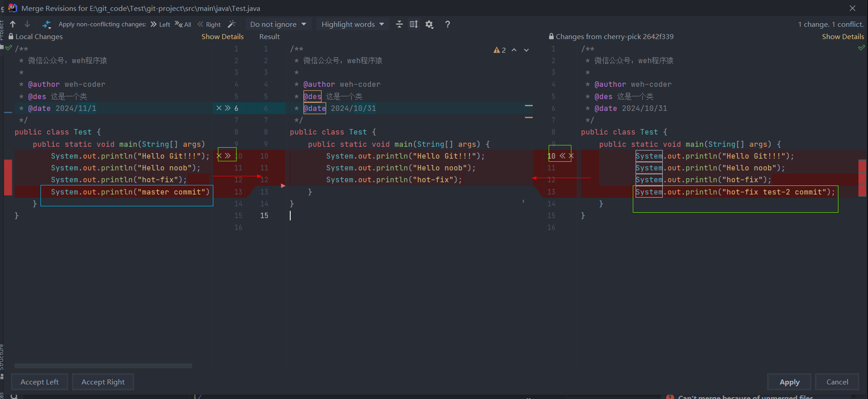The height and width of the screenshot is (399, 868).
Task: Apply non-conflicting changes from Right
Action: pyautogui.click(x=209, y=25)
